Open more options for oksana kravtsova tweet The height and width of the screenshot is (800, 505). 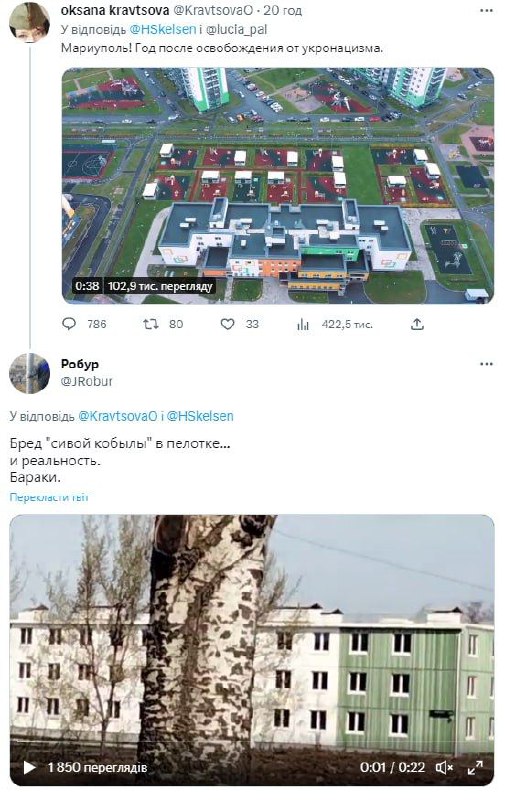(486, 10)
